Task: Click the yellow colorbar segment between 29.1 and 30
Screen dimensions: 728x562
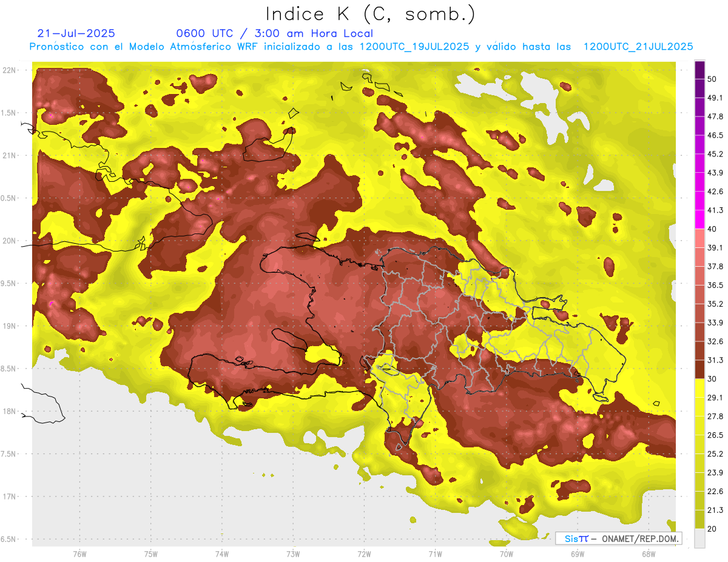Action: click(699, 389)
